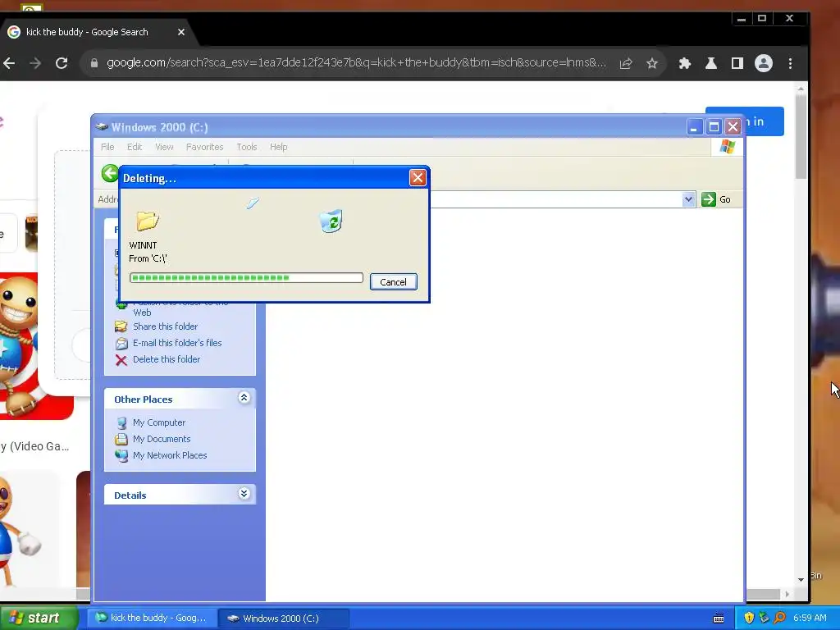
Task: Cancel the WINNT deletion
Action: coord(393,282)
